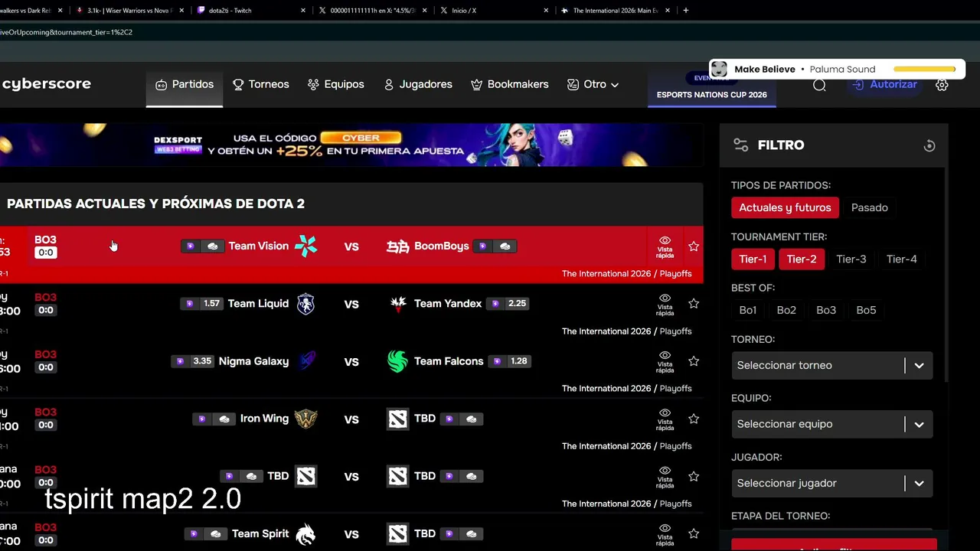Open quick view for Nigma Galaxy match
980x551 pixels.
(665, 361)
